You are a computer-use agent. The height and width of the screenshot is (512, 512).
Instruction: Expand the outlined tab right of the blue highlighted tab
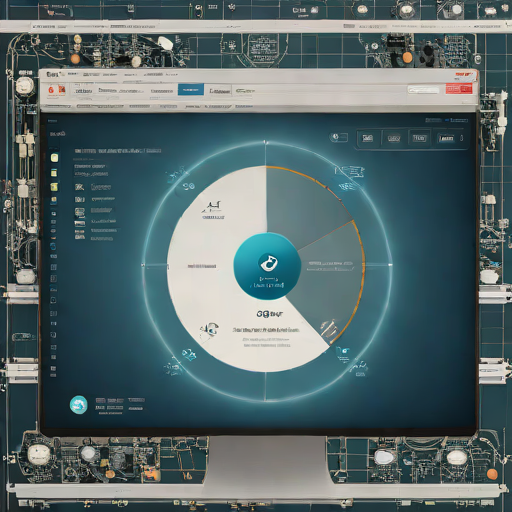220,90
